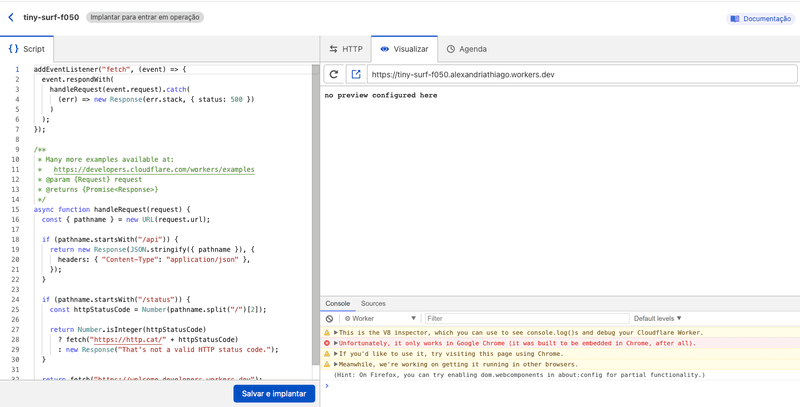This screenshot has width=800, height=407.
Task: Click the workers.dev preview URL field
Action: tap(582, 74)
